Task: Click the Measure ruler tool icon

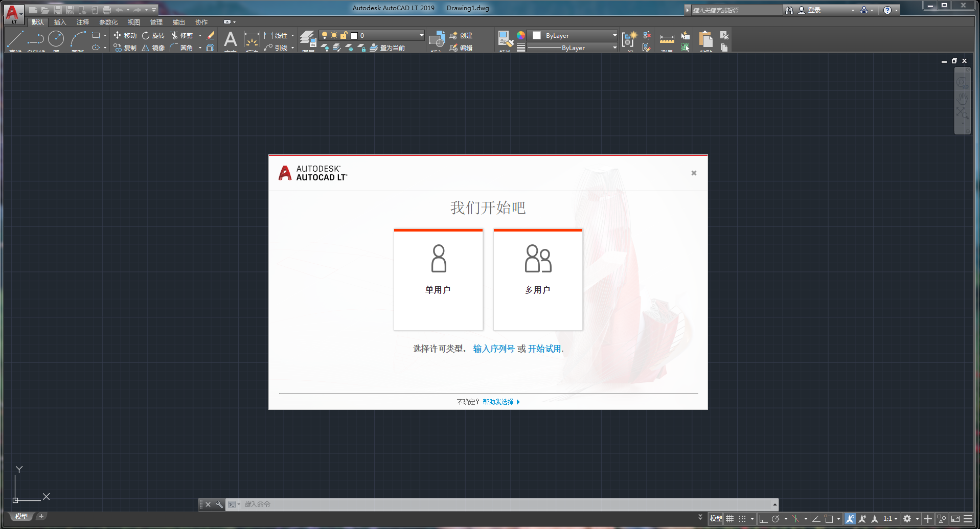Action: (x=667, y=39)
